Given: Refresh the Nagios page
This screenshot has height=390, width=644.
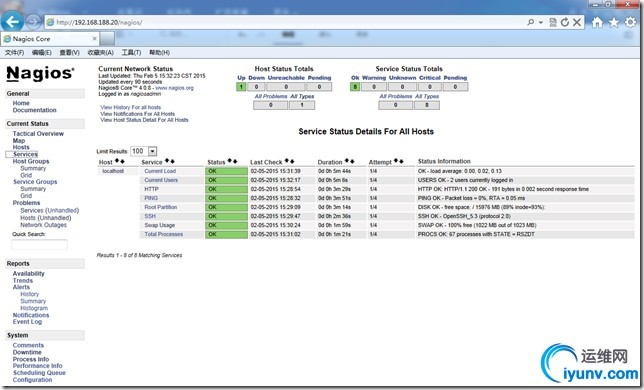Looking at the screenshot, I should tap(565, 22).
